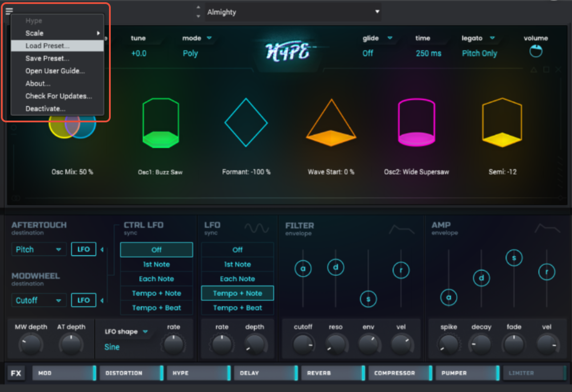Click the volume knob icon

[x=536, y=51]
